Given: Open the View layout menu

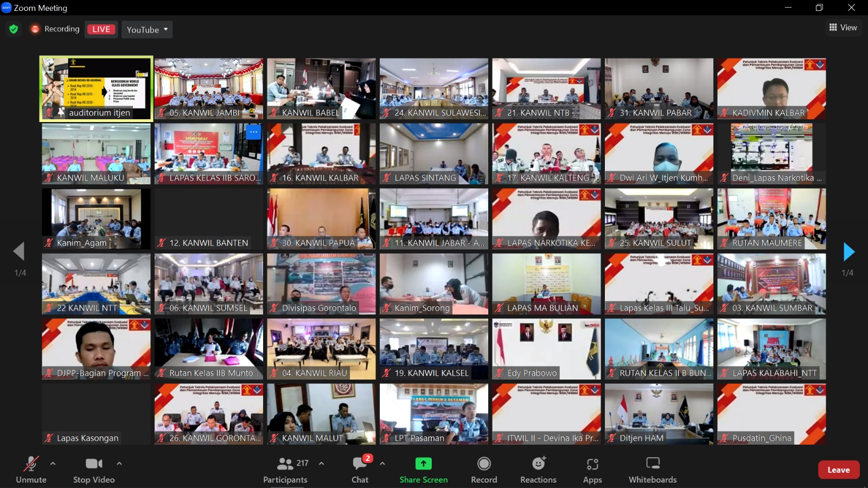Looking at the screenshot, I should pos(843,28).
